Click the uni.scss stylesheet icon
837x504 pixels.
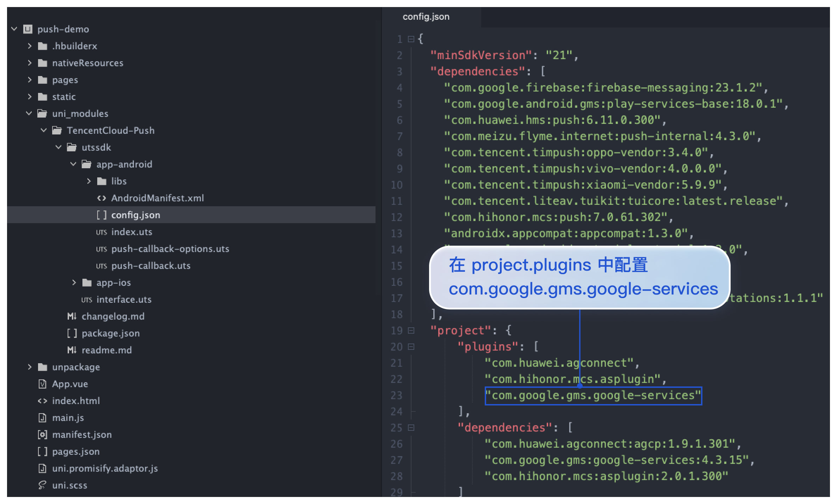click(42, 485)
